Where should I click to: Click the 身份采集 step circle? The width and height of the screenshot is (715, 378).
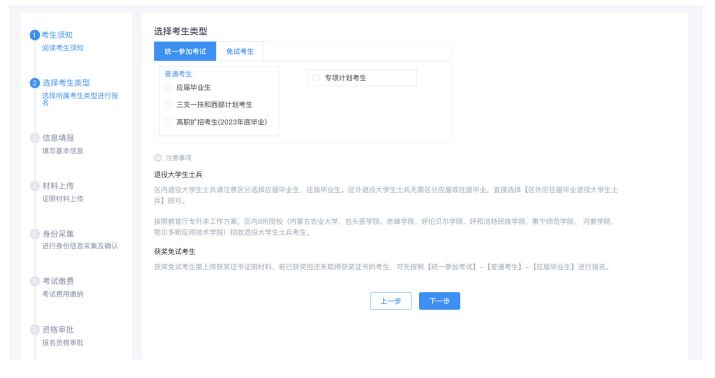click(x=35, y=234)
